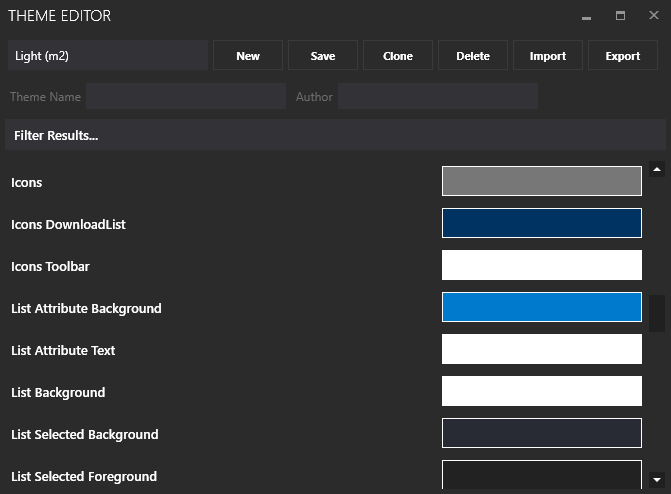Click the scroll down arrow
671x494 pixels.
tap(657, 480)
